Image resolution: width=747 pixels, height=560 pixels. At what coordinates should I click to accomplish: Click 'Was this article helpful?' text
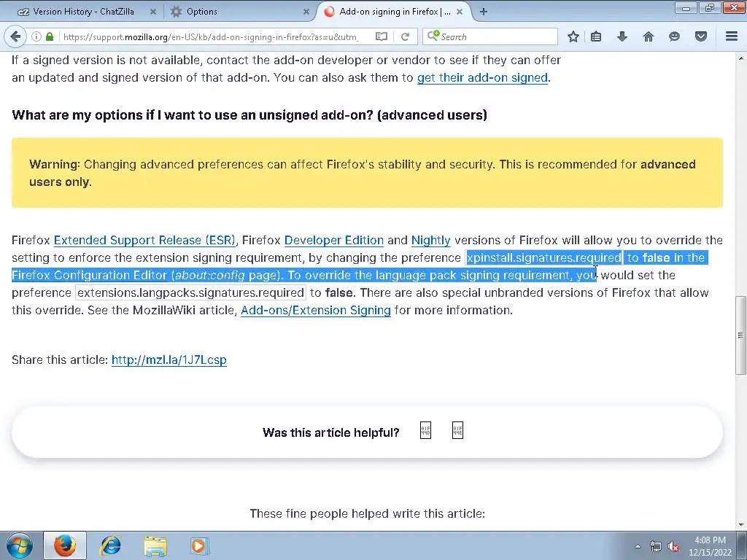330,432
